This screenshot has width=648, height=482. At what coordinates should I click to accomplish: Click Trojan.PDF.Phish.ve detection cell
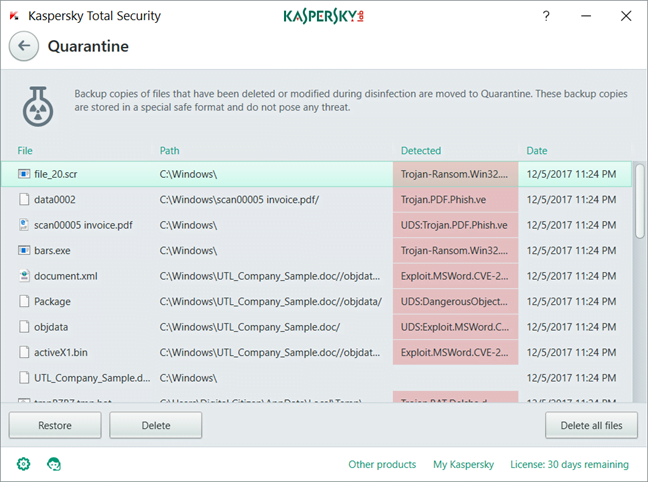point(455,200)
